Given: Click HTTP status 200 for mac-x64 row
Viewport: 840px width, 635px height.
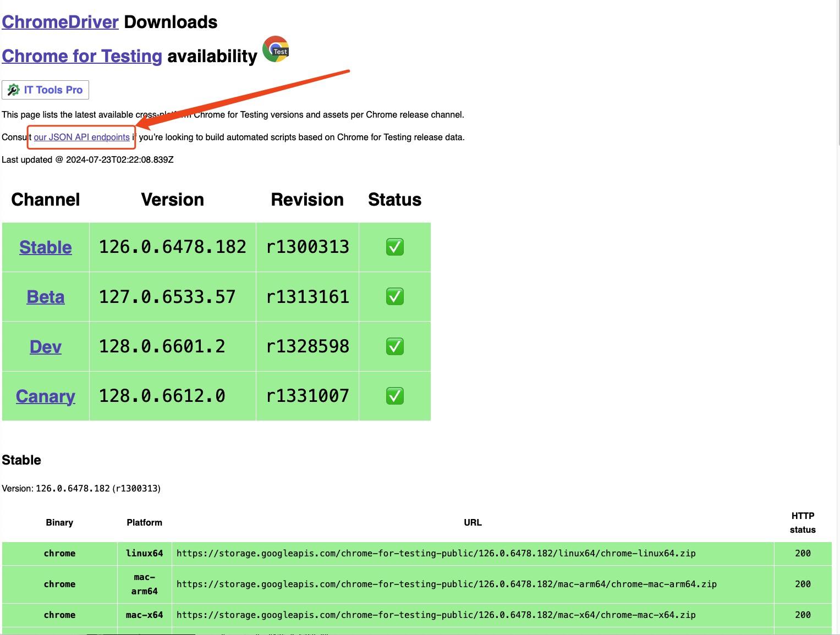Looking at the screenshot, I should [803, 615].
